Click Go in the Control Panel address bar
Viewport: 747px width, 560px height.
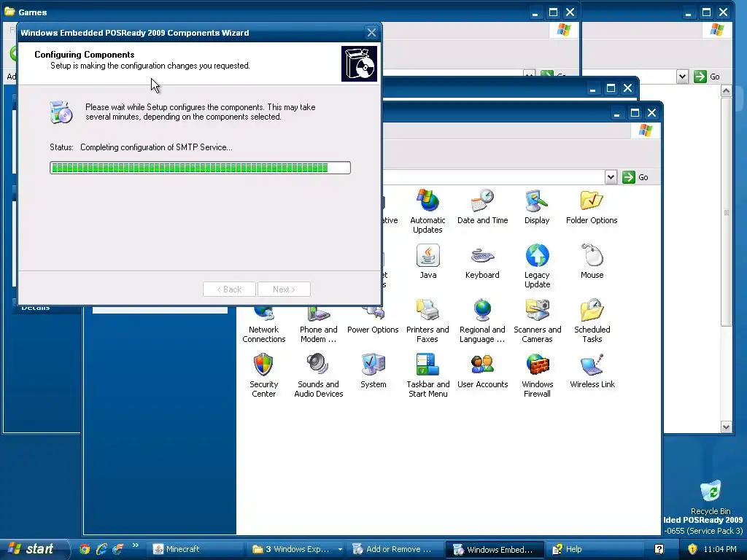(635, 177)
